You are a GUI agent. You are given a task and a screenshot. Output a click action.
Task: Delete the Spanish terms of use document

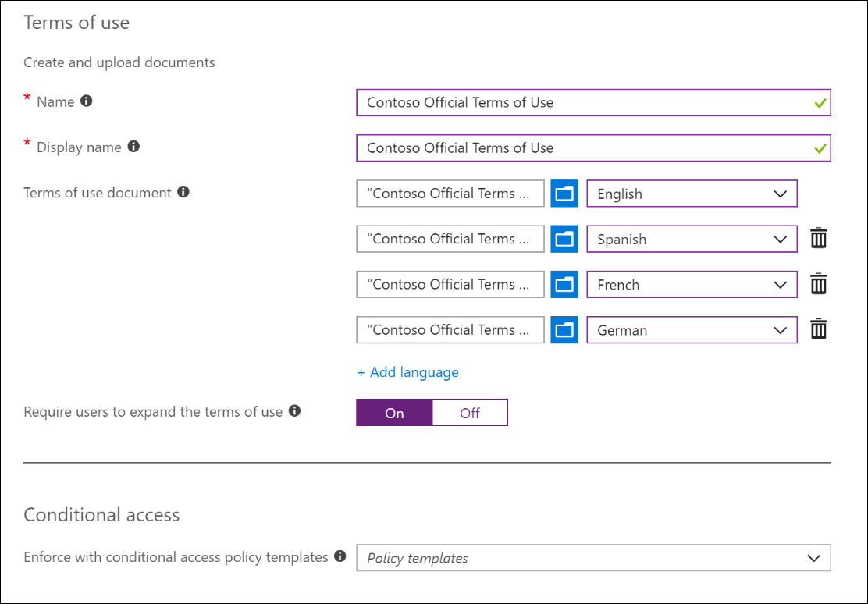pos(818,238)
